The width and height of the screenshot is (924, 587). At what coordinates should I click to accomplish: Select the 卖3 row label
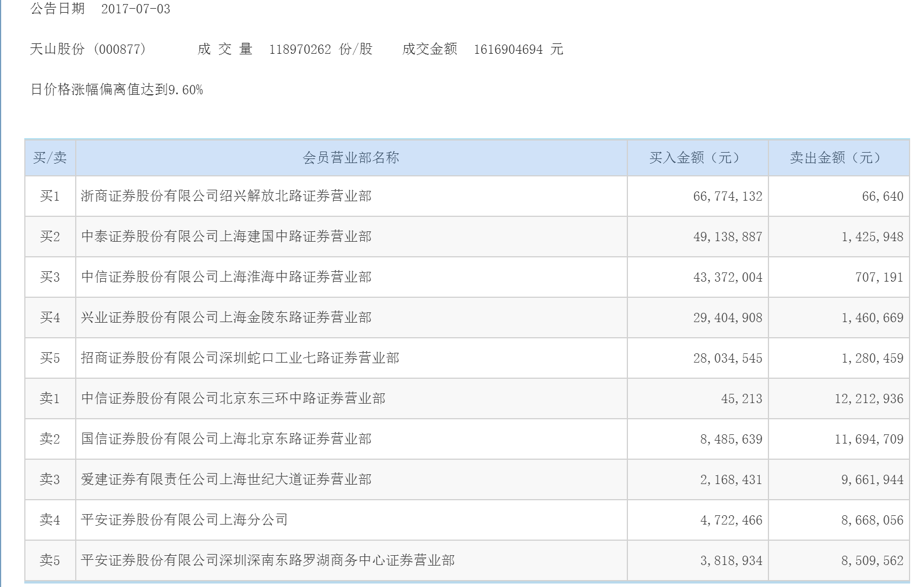pos(50,479)
